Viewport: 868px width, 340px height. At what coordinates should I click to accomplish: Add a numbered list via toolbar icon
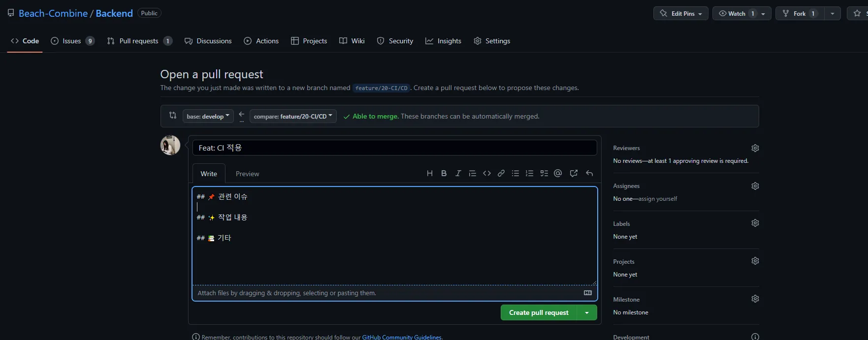pyautogui.click(x=530, y=173)
